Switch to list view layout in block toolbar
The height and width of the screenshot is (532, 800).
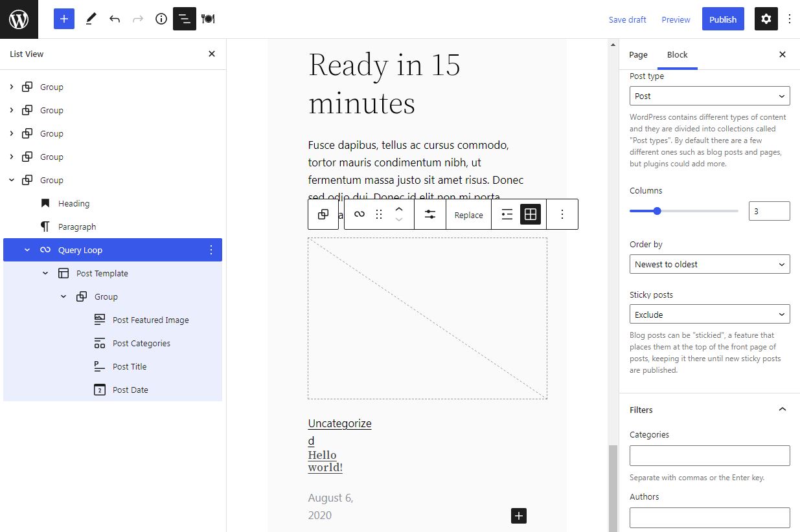(507, 215)
